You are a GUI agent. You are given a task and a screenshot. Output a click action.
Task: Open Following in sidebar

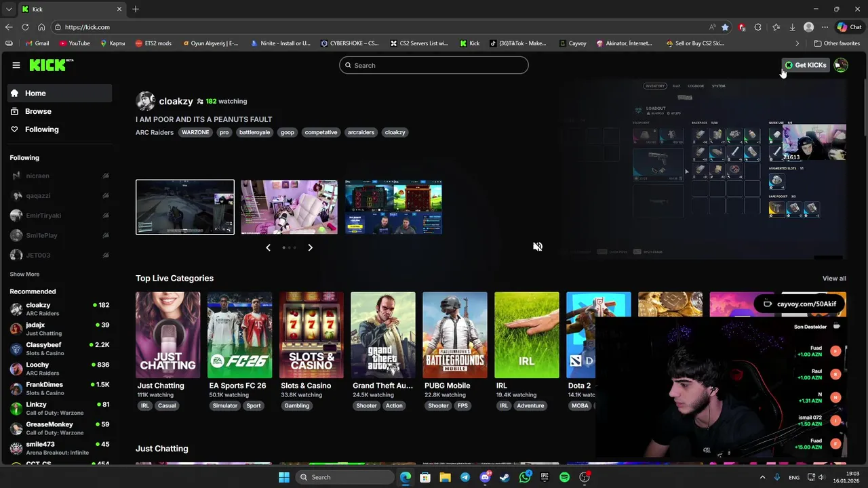[60, 129]
